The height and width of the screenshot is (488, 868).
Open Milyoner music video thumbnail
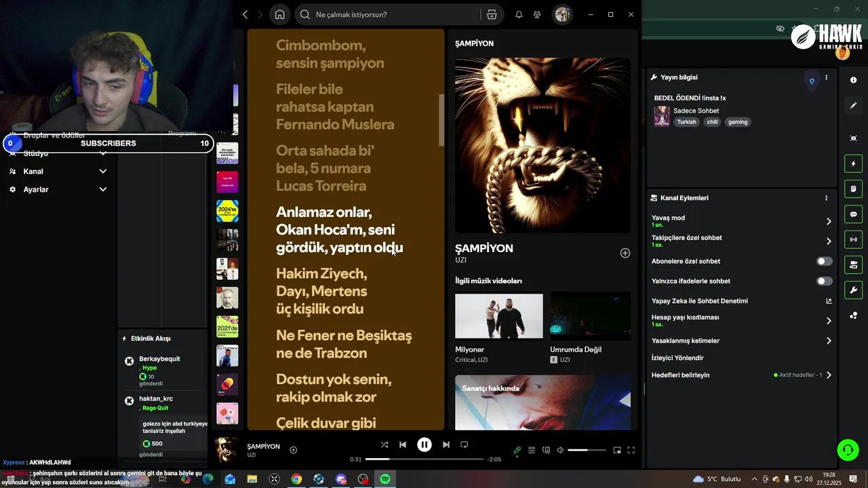[x=499, y=316]
